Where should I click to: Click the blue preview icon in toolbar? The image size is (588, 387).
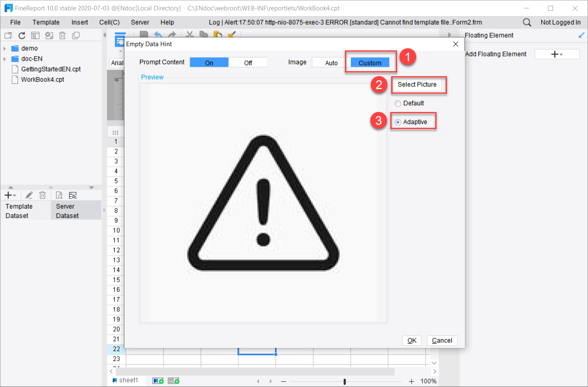pos(120,40)
